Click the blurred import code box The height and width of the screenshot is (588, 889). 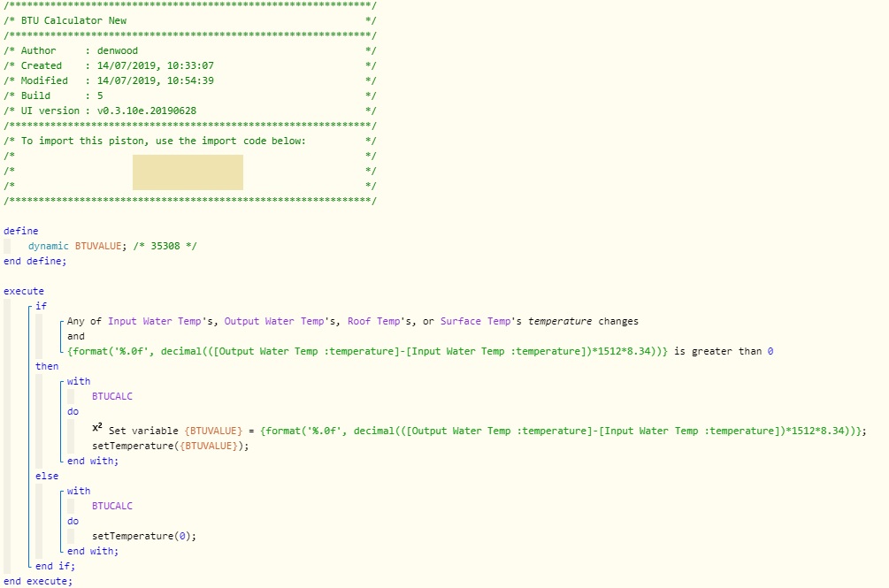coord(188,172)
